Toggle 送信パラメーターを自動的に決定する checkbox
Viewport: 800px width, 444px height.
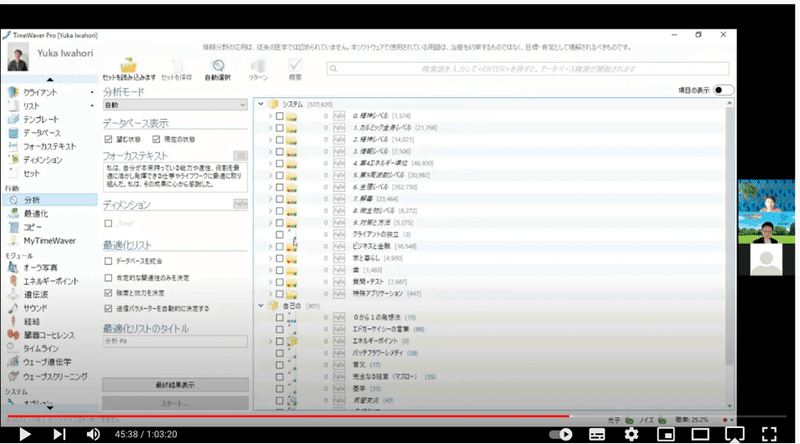coord(108,308)
